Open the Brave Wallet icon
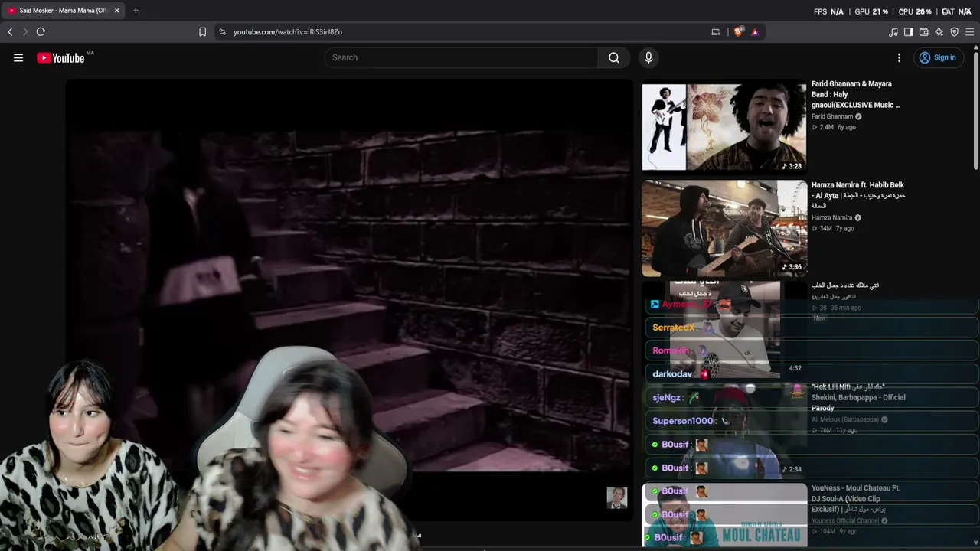The width and height of the screenshot is (980, 551). click(923, 32)
